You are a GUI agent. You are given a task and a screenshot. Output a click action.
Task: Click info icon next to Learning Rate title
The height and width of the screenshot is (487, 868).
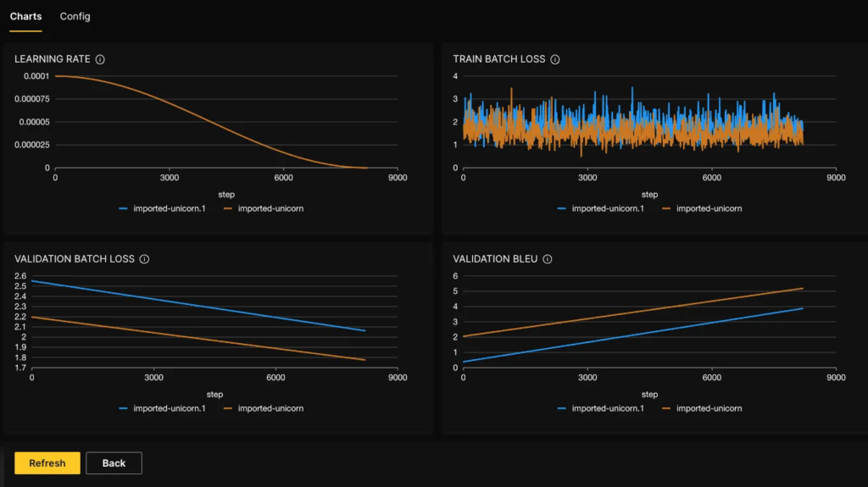pos(100,59)
